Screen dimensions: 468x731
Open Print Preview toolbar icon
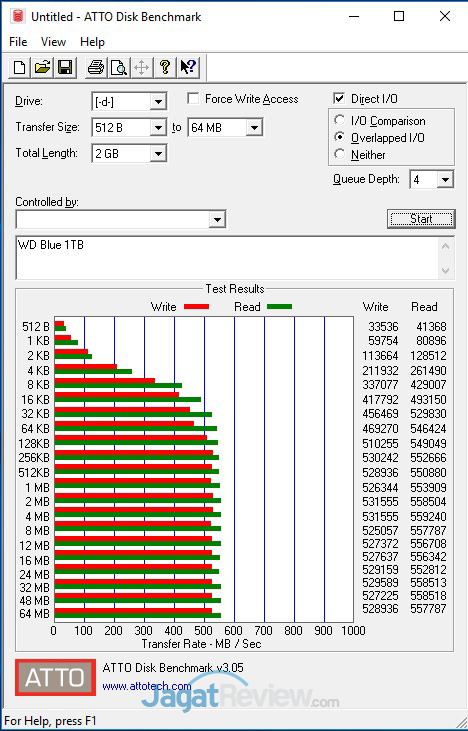coord(119,68)
